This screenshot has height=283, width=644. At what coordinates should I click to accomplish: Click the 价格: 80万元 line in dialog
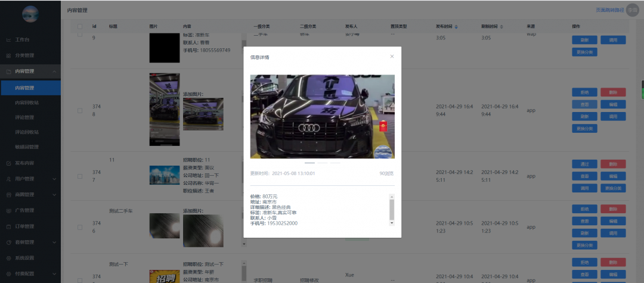(264, 197)
